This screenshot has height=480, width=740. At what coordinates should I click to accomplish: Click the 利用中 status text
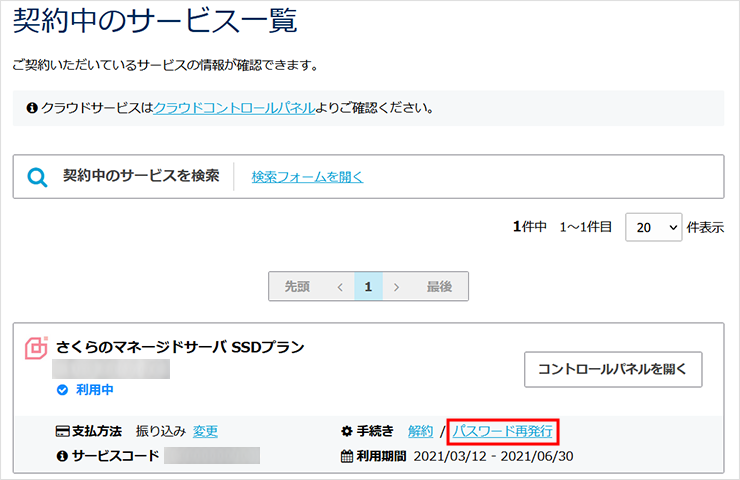95,390
